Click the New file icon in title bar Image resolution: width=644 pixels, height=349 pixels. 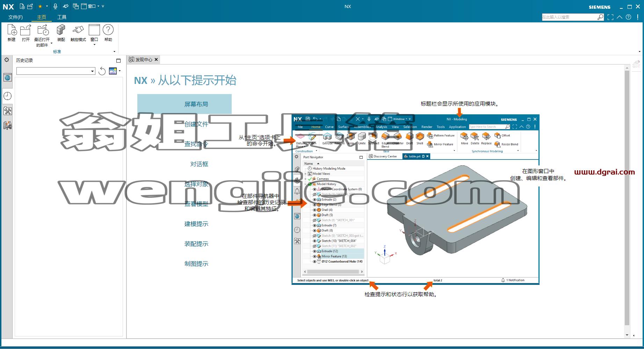click(x=22, y=6)
